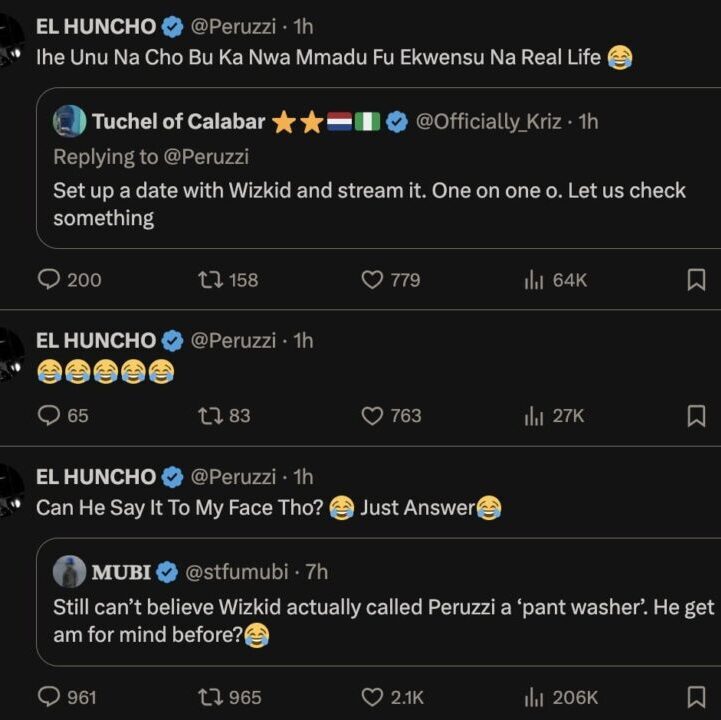The height and width of the screenshot is (720, 721).
Task: View analytics showing 206K views
Action: click(x=534, y=697)
